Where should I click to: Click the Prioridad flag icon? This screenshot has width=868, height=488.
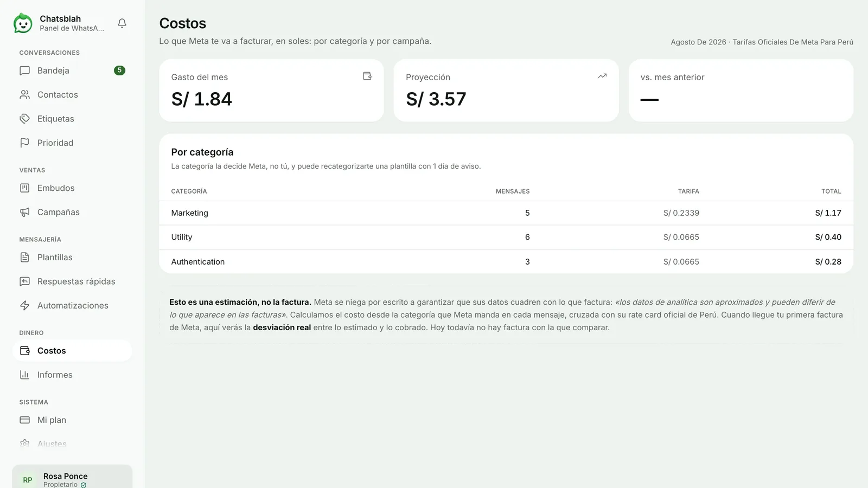click(x=25, y=143)
